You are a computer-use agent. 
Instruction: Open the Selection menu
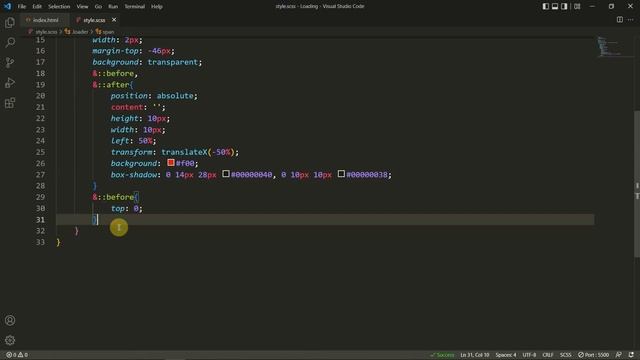point(59,7)
